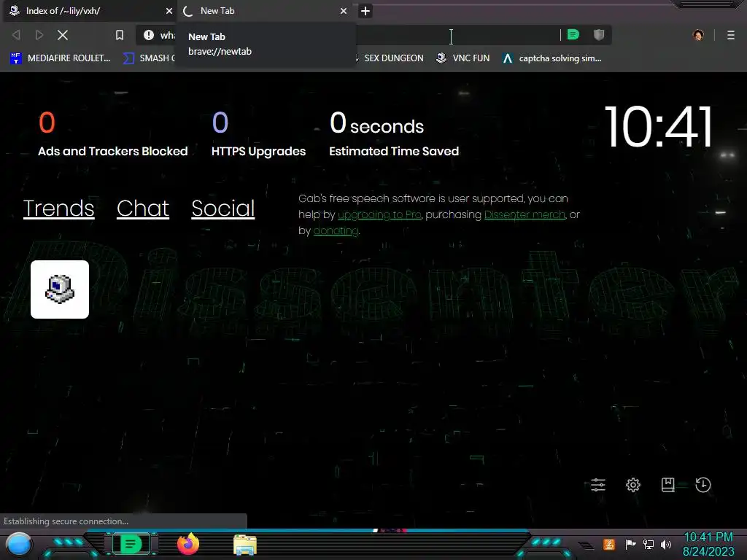
Task: Open the bookmarks icon on new tab page
Action: pos(668,485)
